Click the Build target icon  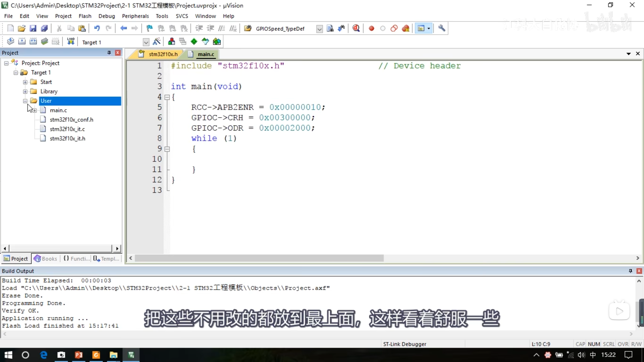(x=22, y=41)
